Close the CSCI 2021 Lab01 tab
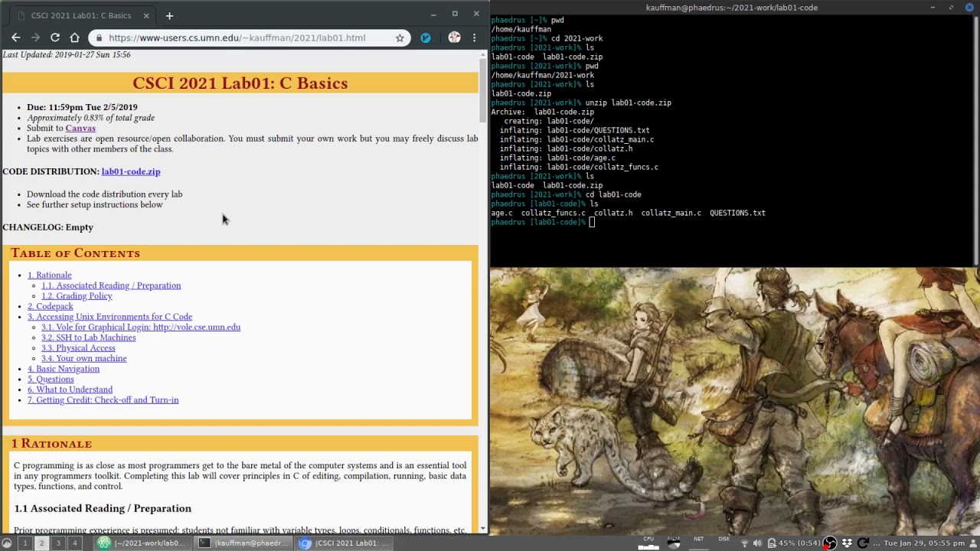The width and height of the screenshot is (980, 551). coord(146,15)
